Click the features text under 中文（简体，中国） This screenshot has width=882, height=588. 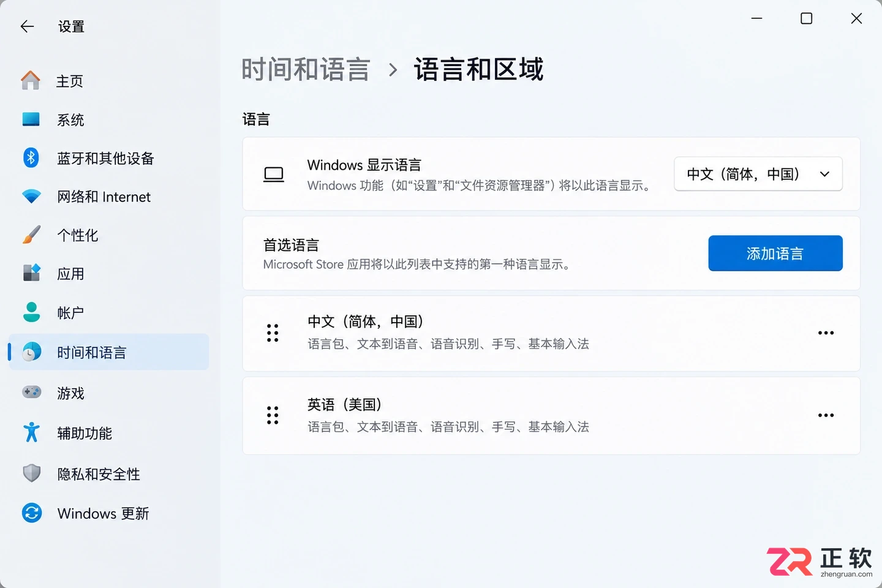(448, 344)
